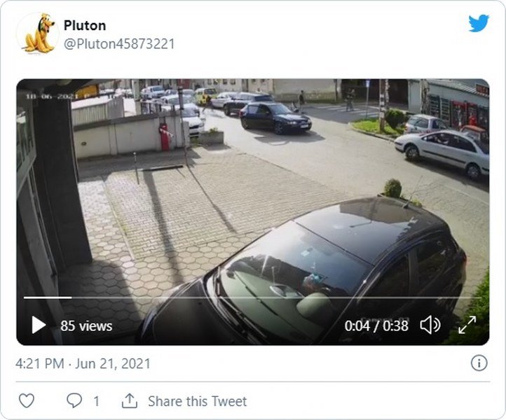Click the 0:04 / 0:38 time display

coord(376,325)
